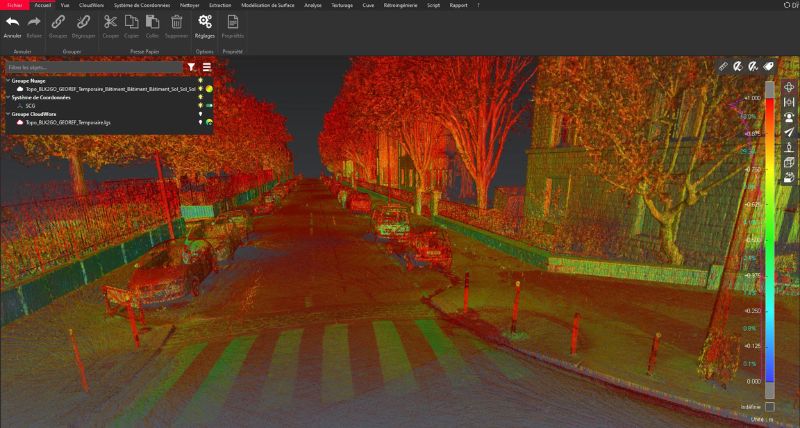800x428 pixels.
Task: Activate the walk-mode standing figure icon
Action: point(789,147)
